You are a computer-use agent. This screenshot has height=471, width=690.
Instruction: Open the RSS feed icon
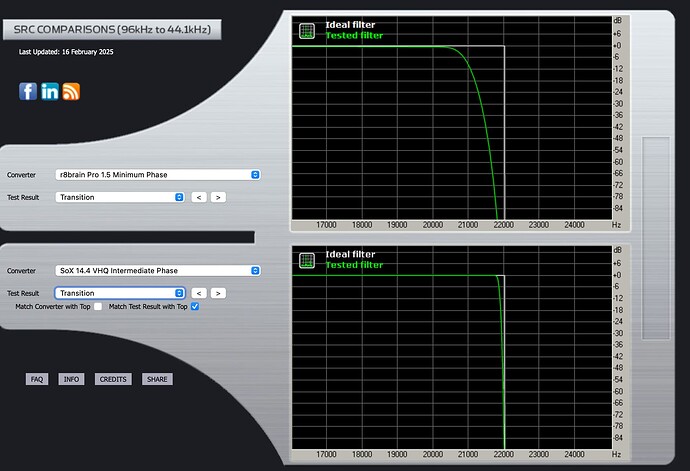[71, 92]
